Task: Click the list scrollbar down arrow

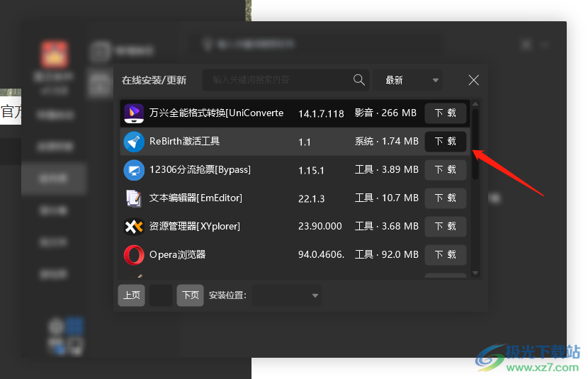Action: [475, 273]
